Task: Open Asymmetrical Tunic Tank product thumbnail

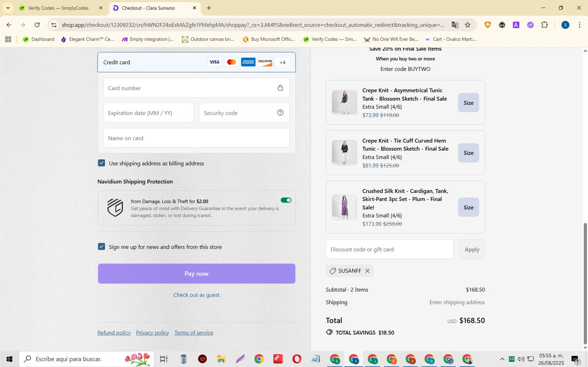Action: click(344, 102)
